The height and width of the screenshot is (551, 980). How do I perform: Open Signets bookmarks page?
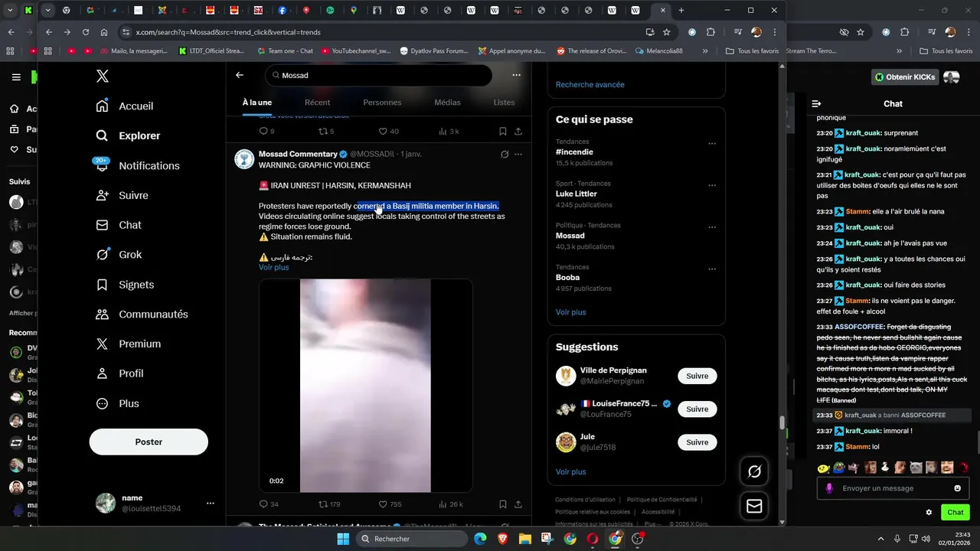pos(125,285)
